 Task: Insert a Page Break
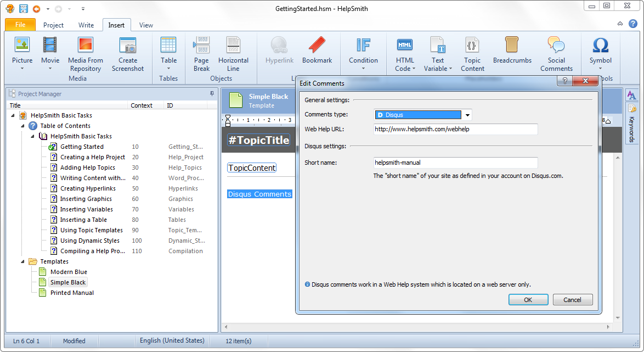click(201, 53)
